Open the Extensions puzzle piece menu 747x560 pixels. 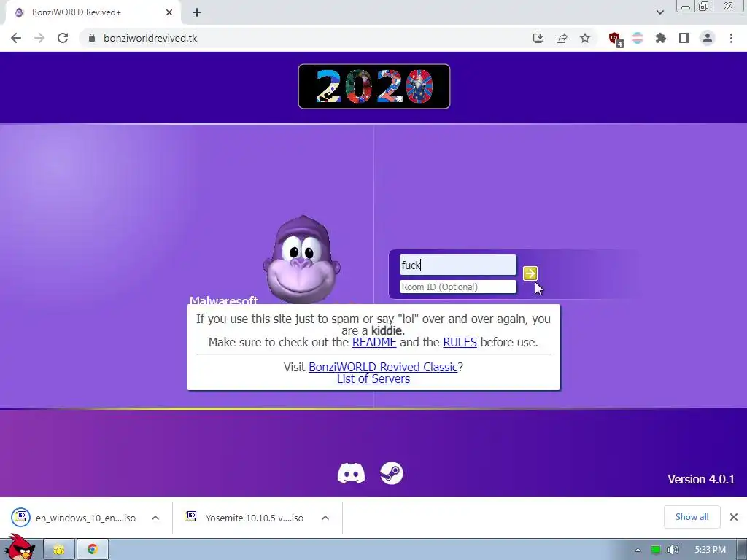pos(661,38)
